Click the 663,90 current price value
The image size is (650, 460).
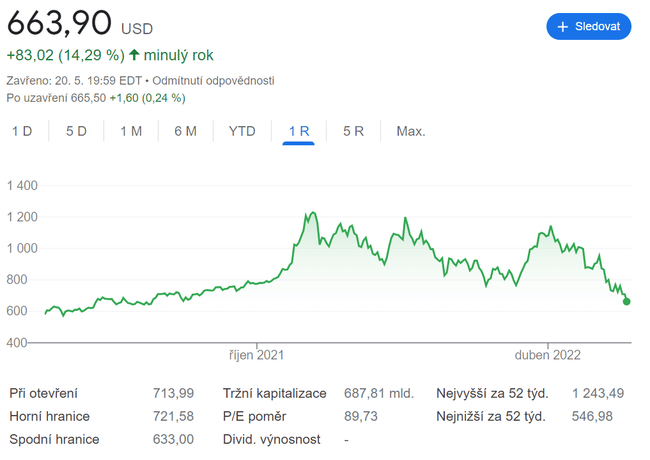click(59, 25)
